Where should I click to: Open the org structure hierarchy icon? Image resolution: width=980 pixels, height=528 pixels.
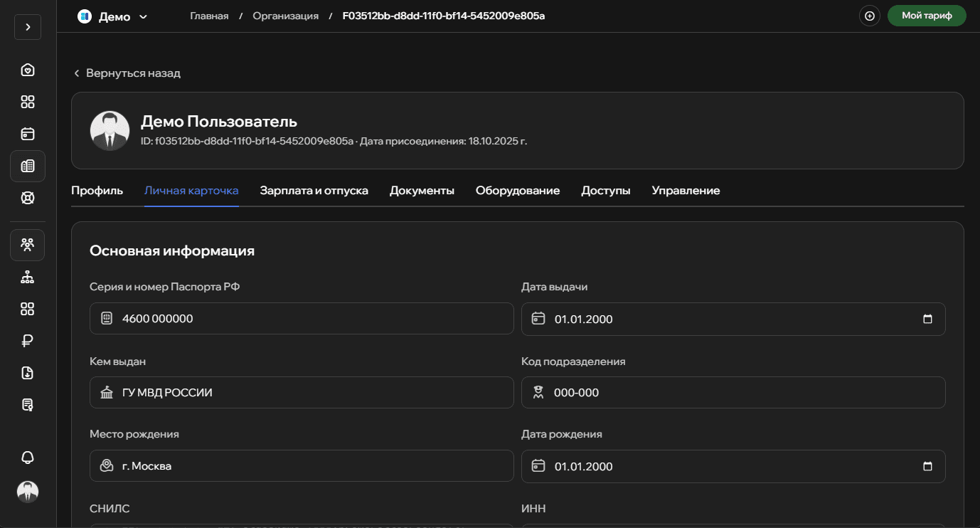[28, 277]
